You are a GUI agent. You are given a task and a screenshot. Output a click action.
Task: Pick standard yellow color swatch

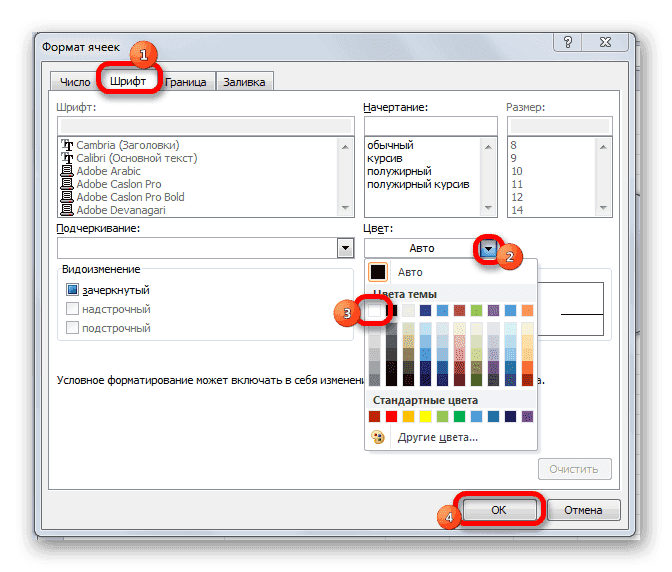click(425, 416)
